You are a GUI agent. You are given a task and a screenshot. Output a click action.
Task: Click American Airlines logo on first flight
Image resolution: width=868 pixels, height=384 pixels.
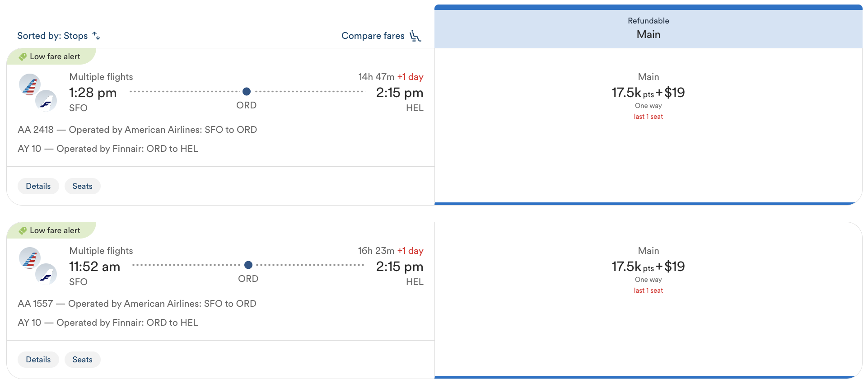pyautogui.click(x=30, y=84)
